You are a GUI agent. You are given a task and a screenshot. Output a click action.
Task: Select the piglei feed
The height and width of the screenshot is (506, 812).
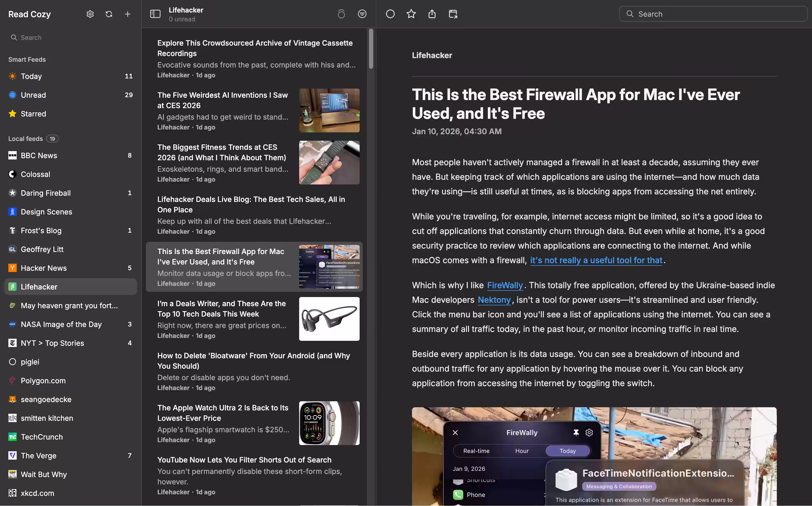click(70, 362)
